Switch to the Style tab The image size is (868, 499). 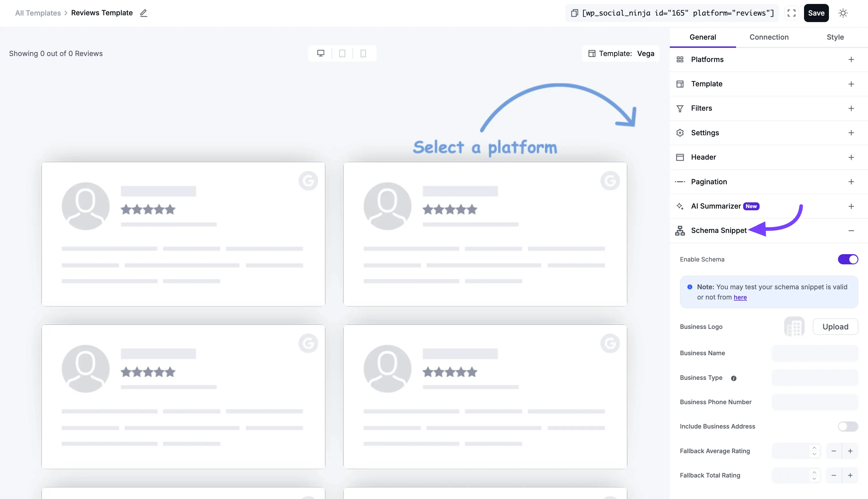pos(835,37)
